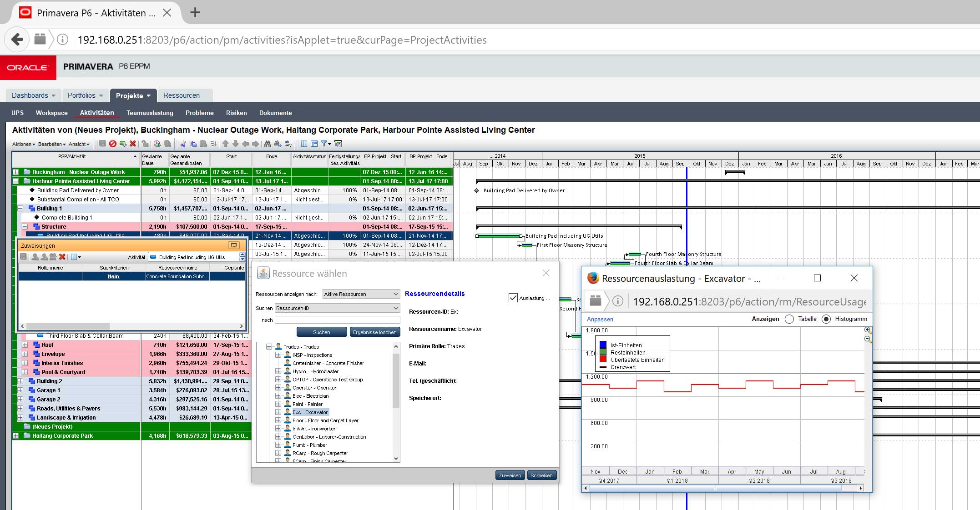
Task: Click the red cancel changes icon
Action: pos(112,144)
